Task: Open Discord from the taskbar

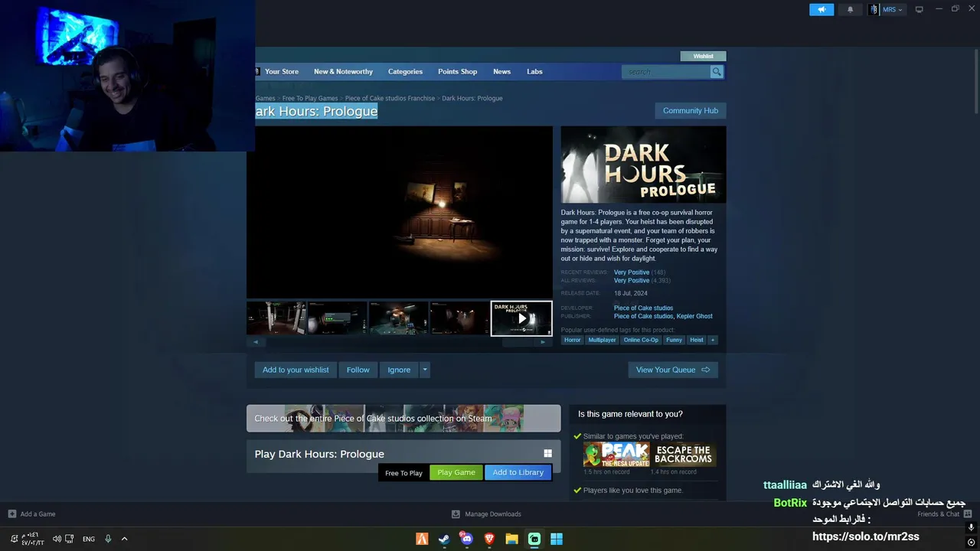Action: click(x=466, y=539)
